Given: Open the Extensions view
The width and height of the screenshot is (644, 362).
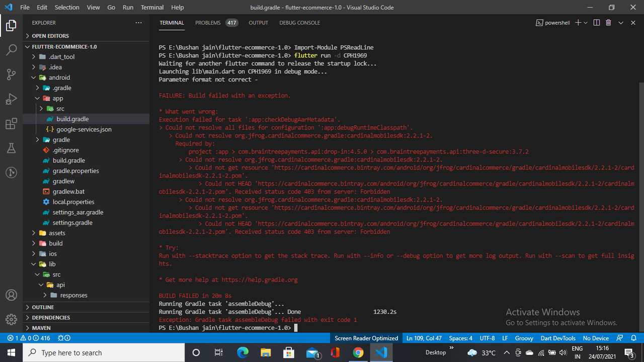Looking at the screenshot, I should pos(11,124).
